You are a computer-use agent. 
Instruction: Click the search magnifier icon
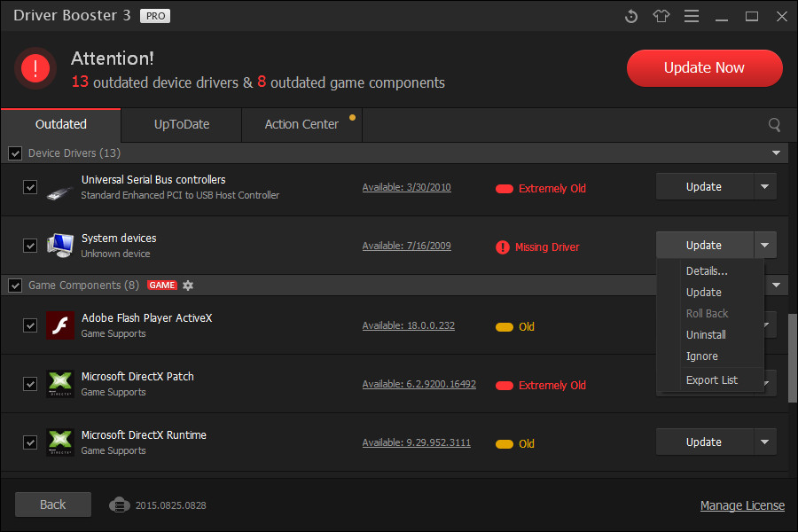point(774,124)
